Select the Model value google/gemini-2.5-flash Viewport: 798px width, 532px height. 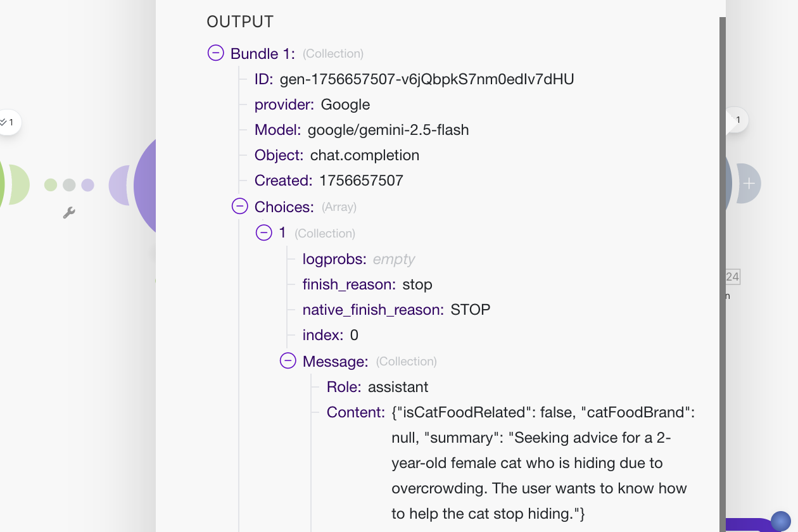pos(388,130)
